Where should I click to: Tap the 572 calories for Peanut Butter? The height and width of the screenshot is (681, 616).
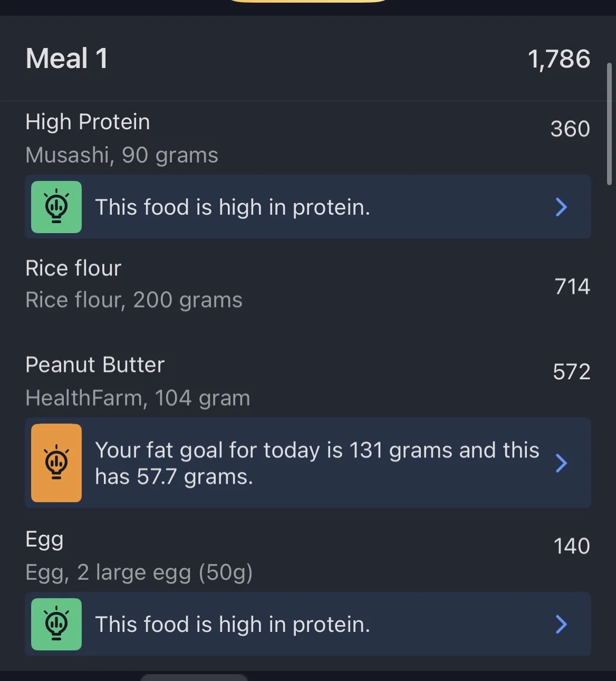coord(571,372)
